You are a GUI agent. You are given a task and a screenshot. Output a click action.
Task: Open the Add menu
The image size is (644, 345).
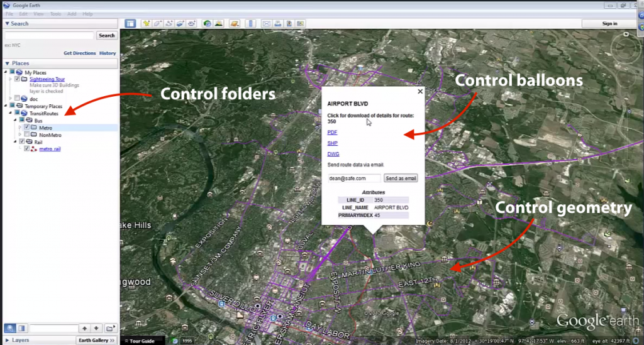click(x=72, y=14)
